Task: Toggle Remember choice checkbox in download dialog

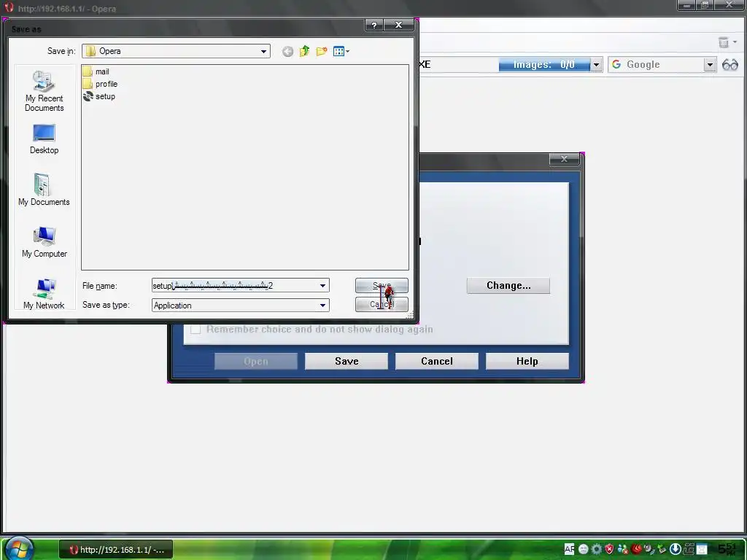Action: pos(196,330)
